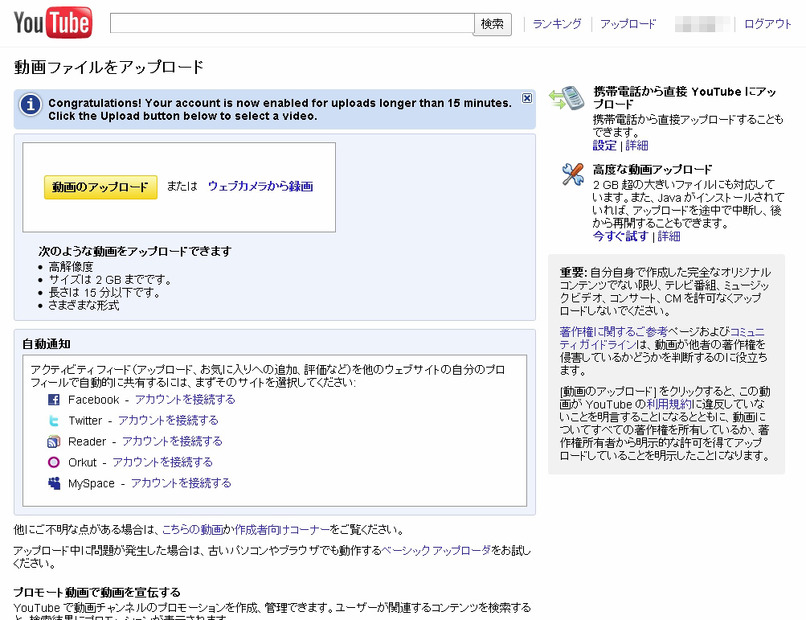The height and width of the screenshot is (620, 806).
Task: Click the Reader feed icon
Action: point(53,442)
